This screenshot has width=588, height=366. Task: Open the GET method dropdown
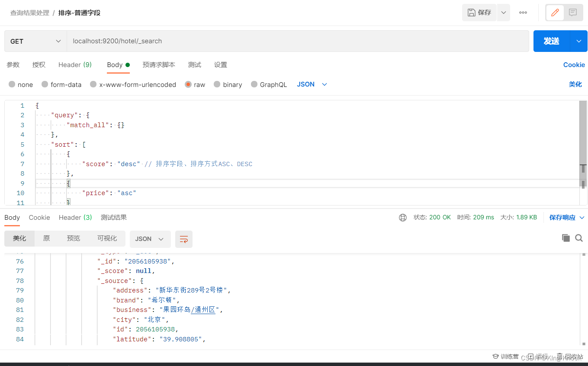35,41
